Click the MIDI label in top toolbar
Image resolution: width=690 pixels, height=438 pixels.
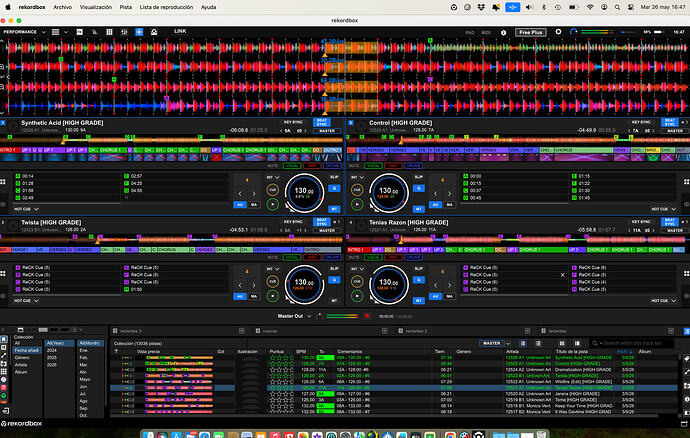click(486, 33)
